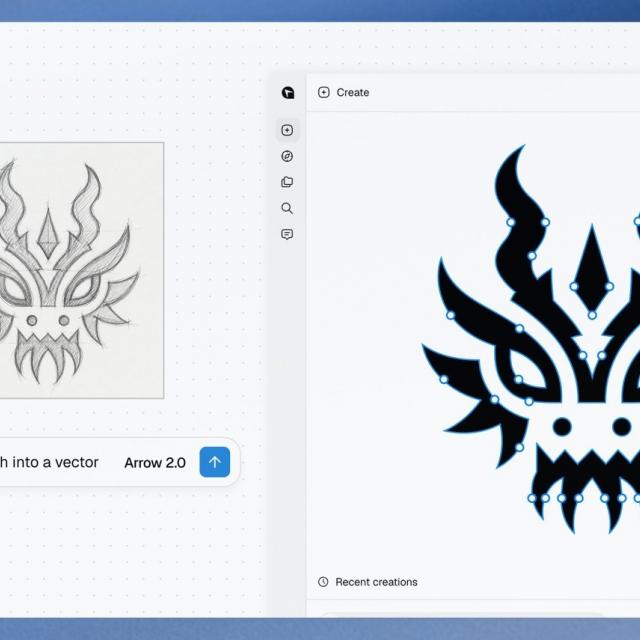Select the anchor point on the horn's left edge

pos(511,222)
